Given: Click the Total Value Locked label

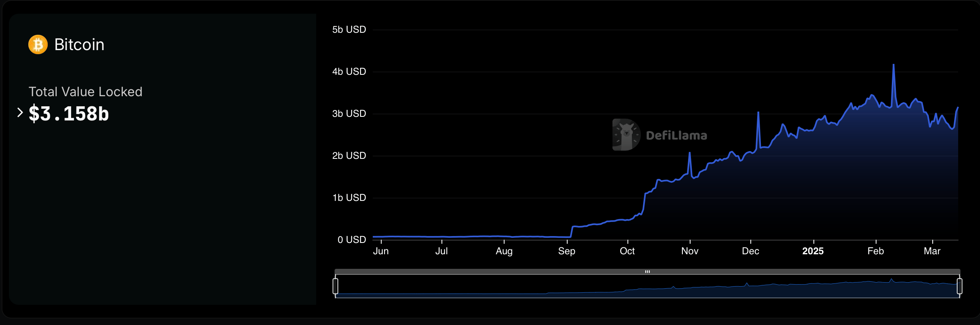Looking at the screenshot, I should (85, 92).
